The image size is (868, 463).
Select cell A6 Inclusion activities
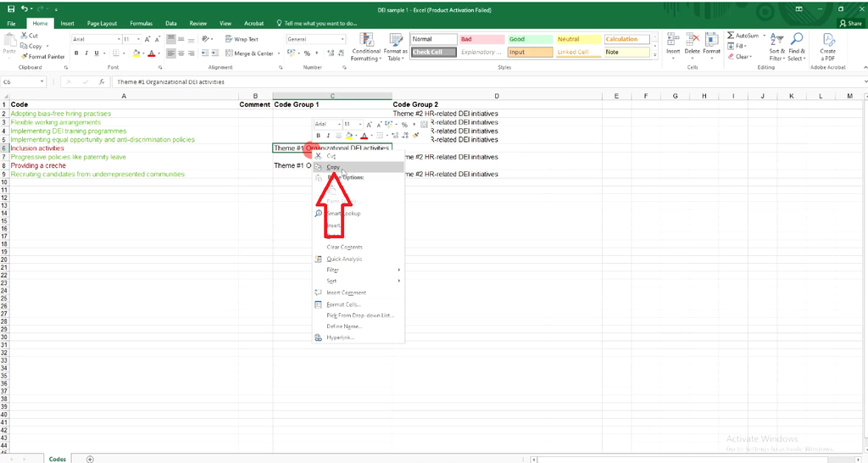click(x=124, y=148)
